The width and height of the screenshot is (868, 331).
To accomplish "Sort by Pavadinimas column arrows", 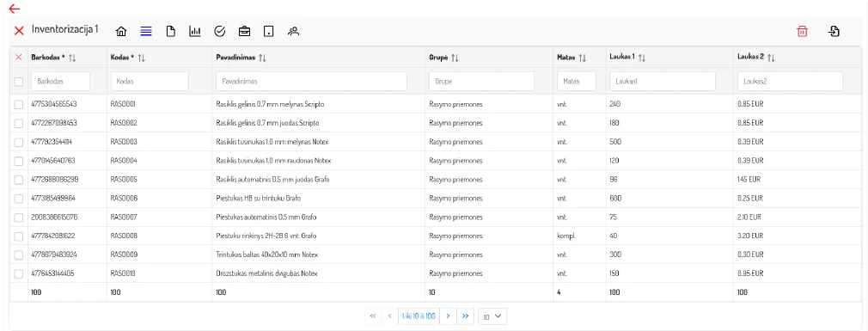I will pos(262,58).
